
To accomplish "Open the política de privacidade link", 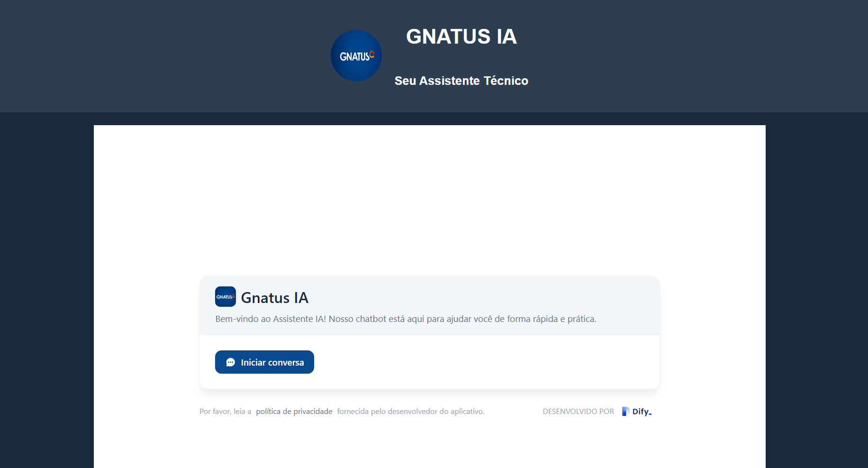I will (294, 412).
